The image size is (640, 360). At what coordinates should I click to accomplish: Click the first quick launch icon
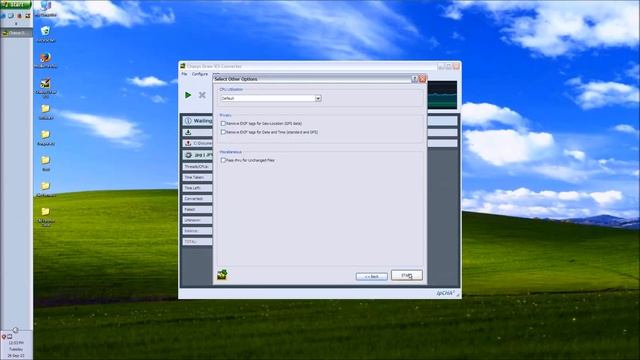coord(3,16)
